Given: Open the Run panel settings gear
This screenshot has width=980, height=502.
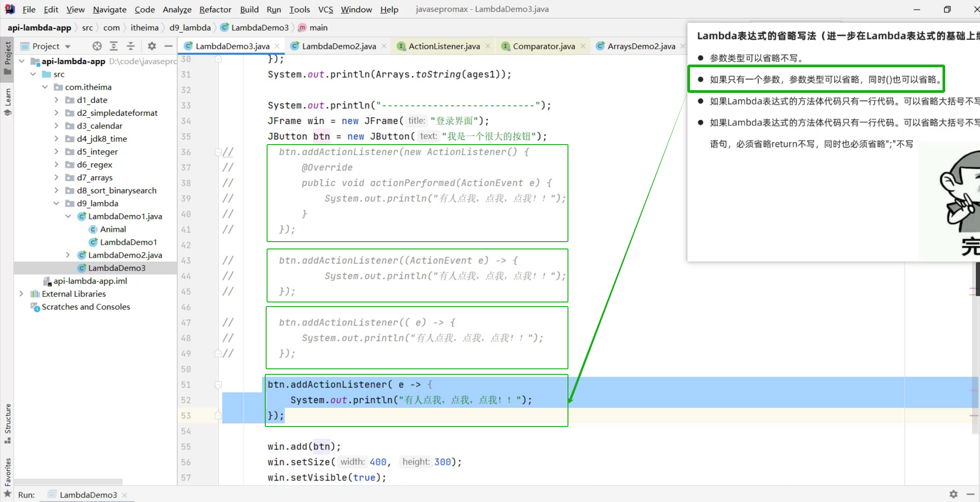Looking at the screenshot, I should 953,494.
